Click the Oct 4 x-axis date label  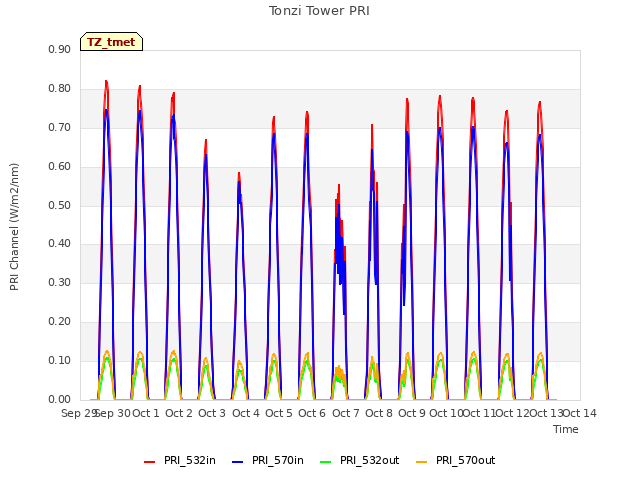pyautogui.click(x=246, y=413)
